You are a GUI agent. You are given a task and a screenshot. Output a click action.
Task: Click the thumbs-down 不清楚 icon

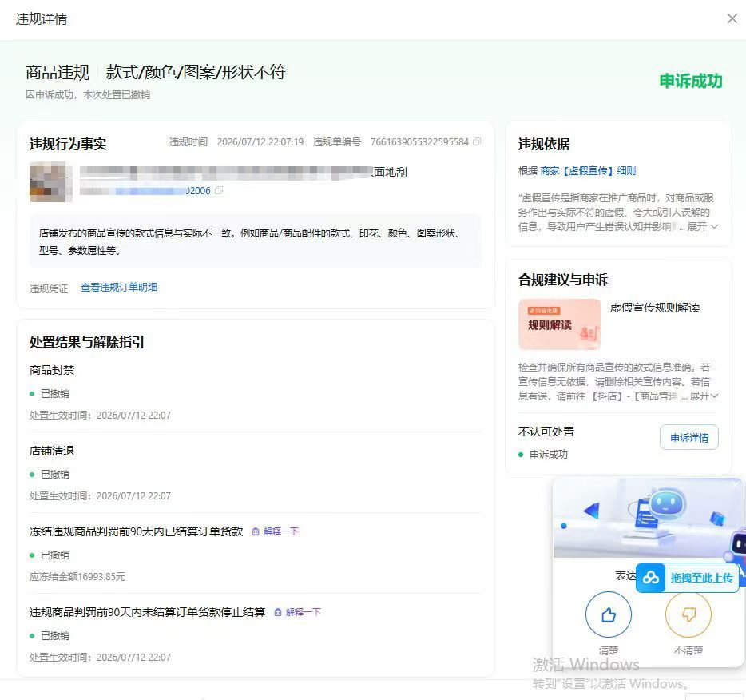click(x=688, y=614)
